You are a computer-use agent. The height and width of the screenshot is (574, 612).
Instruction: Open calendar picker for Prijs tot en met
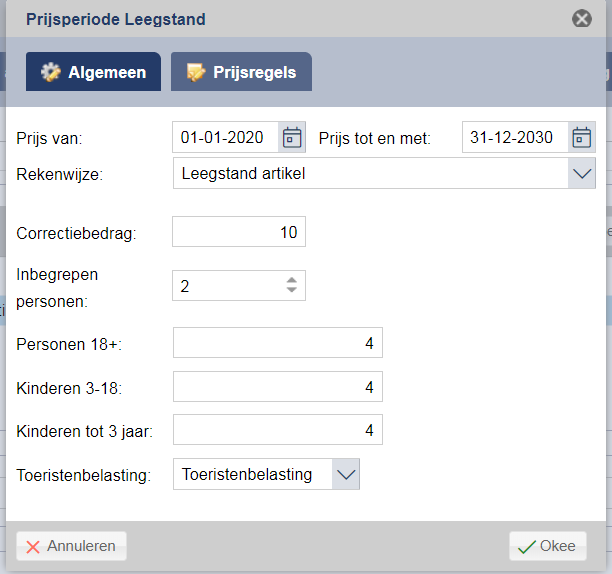click(582, 137)
